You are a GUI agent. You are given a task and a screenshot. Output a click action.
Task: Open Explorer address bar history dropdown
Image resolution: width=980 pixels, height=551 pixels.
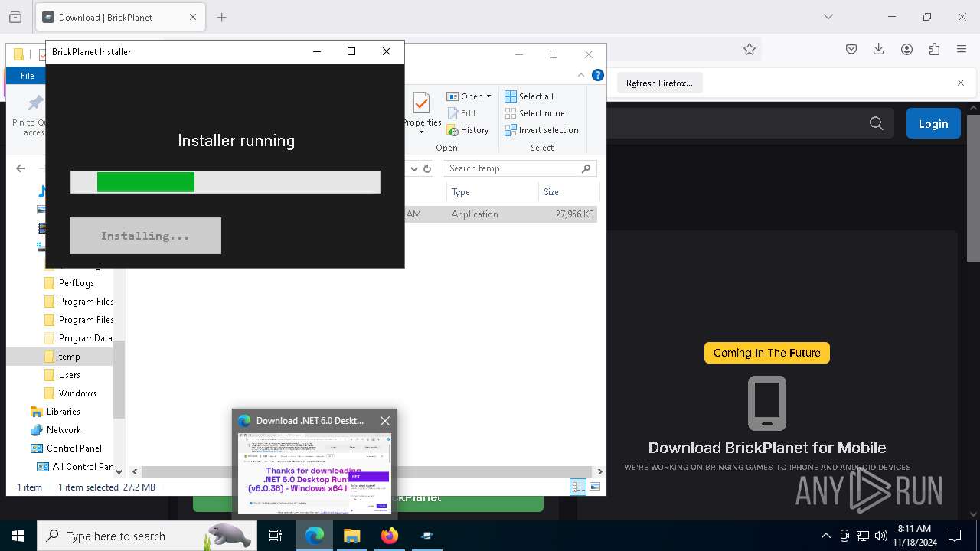click(x=413, y=168)
